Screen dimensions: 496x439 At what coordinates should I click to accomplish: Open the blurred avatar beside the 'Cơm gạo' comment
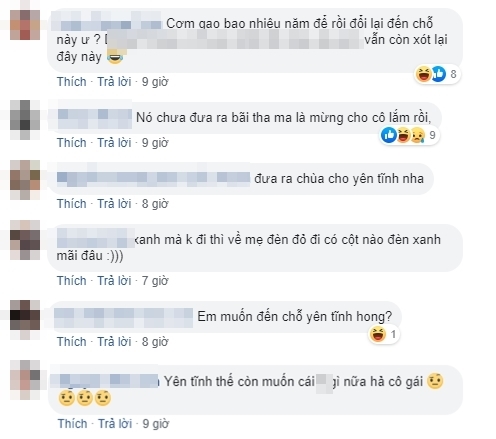pyautogui.click(x=25, y=25)
